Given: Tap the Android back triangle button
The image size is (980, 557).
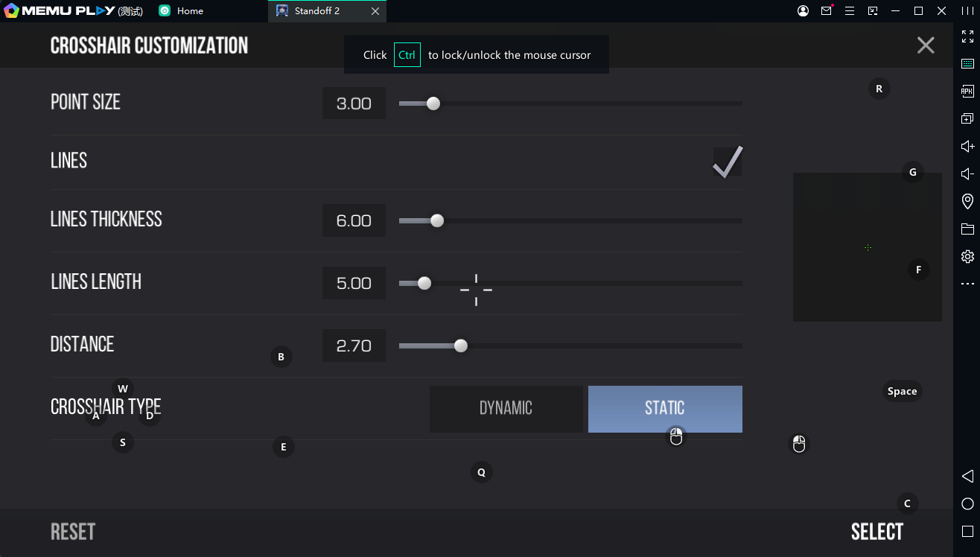Looking at the screenshot, I should [967, 476].
